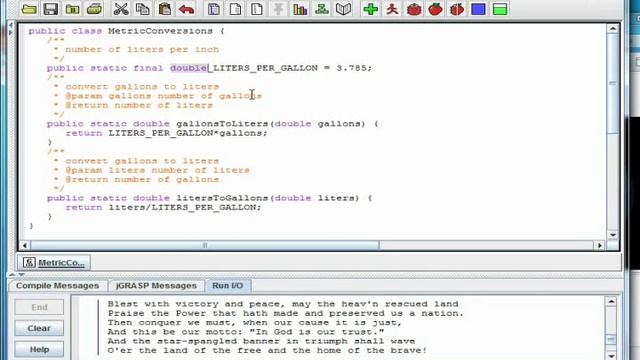Click the editor's horizontal scrollbar thumb
This screenshot has height=360, width=640.
(205, 245)
